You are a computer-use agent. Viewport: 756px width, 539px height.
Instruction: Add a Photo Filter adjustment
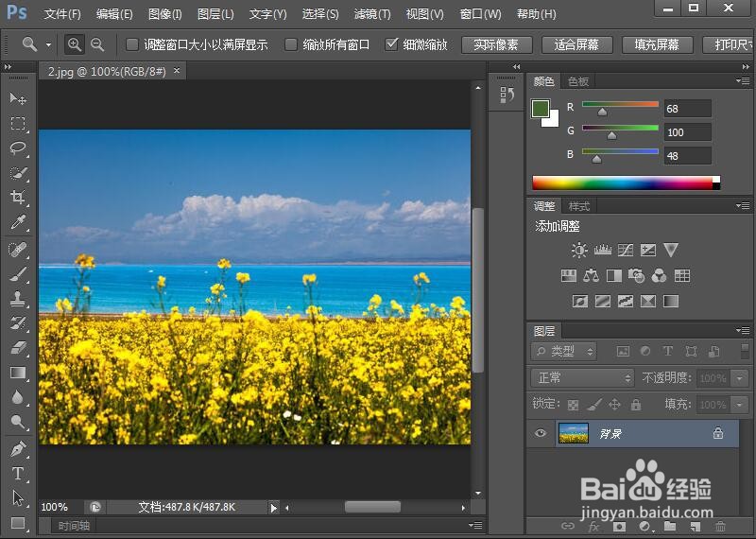pyautogui.click(x=636, y=275)
